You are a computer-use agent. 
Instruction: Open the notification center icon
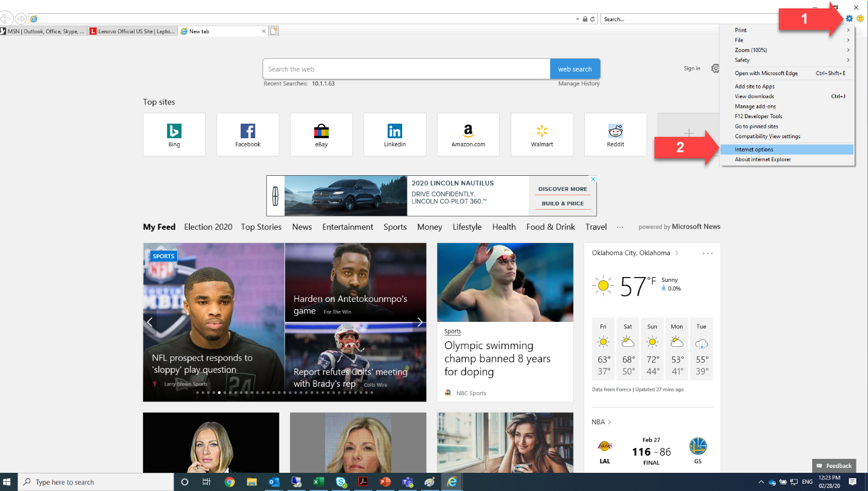coord(852,482)
